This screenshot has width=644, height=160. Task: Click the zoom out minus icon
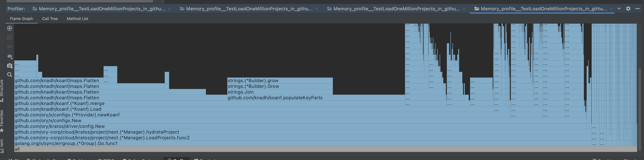[9, 37]
